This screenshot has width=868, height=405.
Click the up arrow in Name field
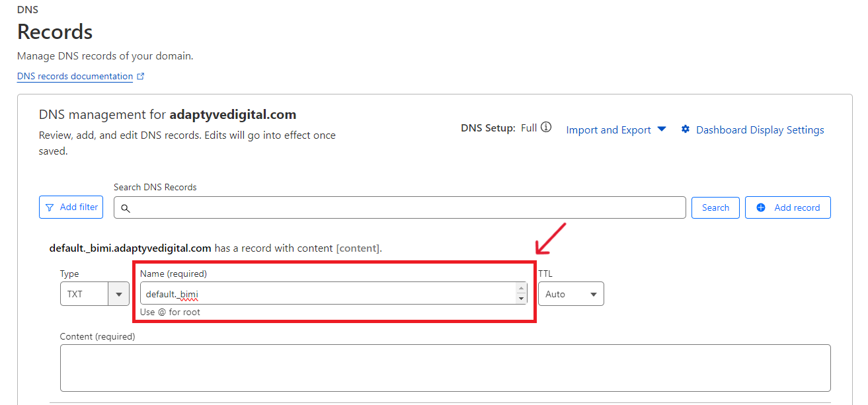pyautogui.click(x=521, y=289)
